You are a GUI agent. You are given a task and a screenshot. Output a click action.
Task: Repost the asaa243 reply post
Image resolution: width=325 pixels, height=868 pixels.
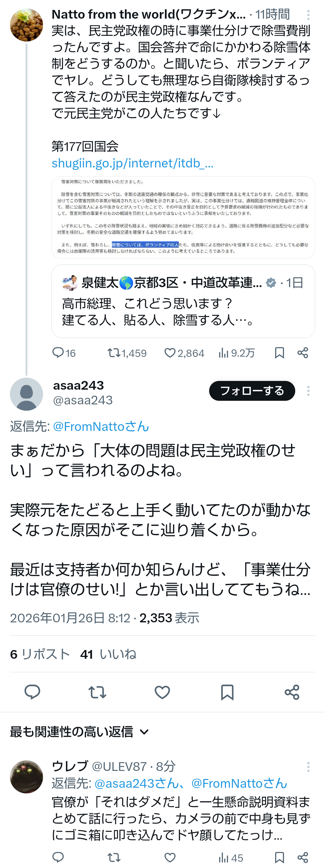(x=97, y=692)
